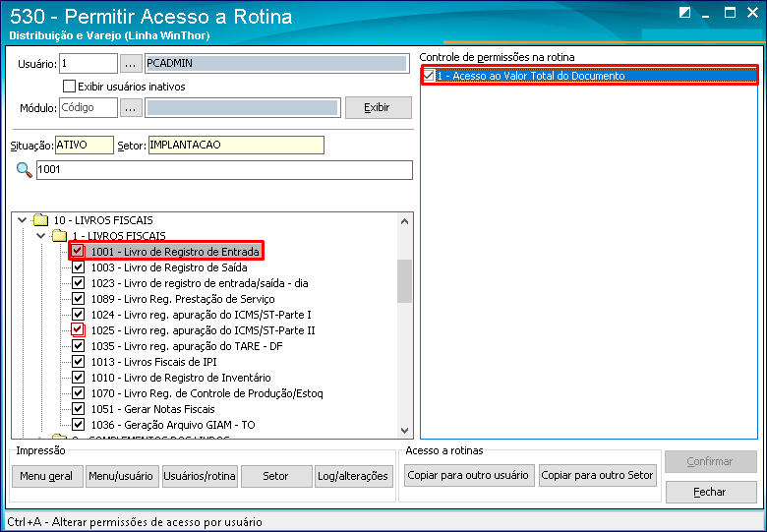Screen dimensions: 767x532
Task: Click the title bar window mode icon
Action: click(684, 13)
